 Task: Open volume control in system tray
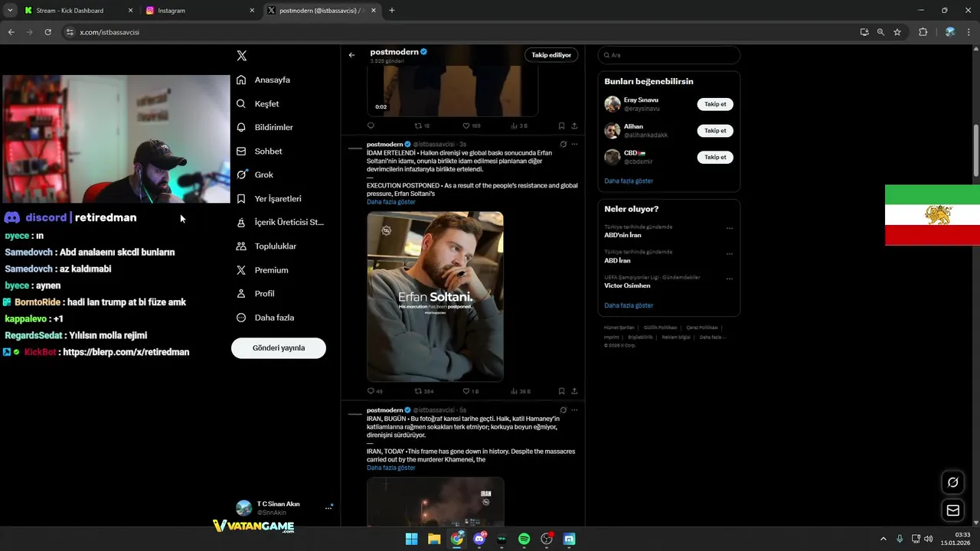click(928, 539)
